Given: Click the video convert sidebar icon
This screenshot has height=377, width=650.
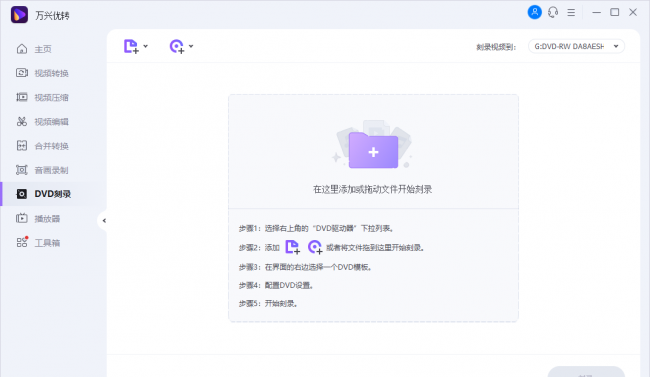Looking at the screenshot, I should [22, 73].
